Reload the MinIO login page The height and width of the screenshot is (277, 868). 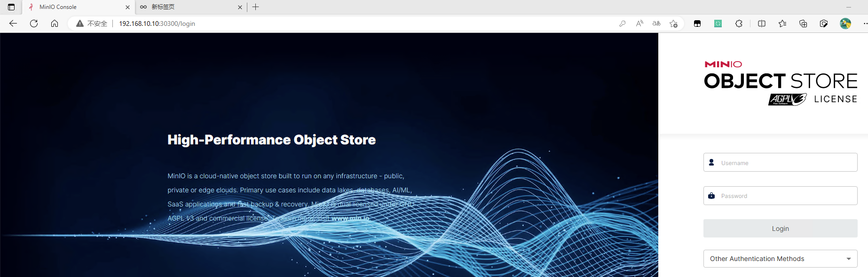(34, 24)
